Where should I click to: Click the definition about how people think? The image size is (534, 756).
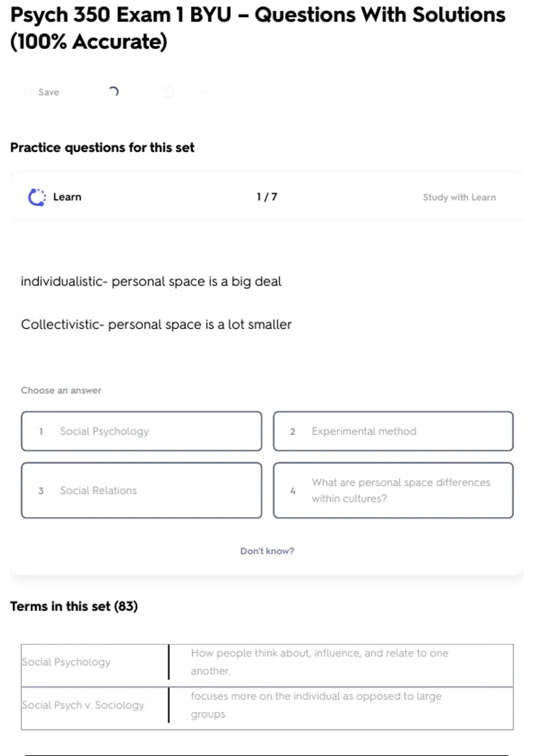coord(320,662)
